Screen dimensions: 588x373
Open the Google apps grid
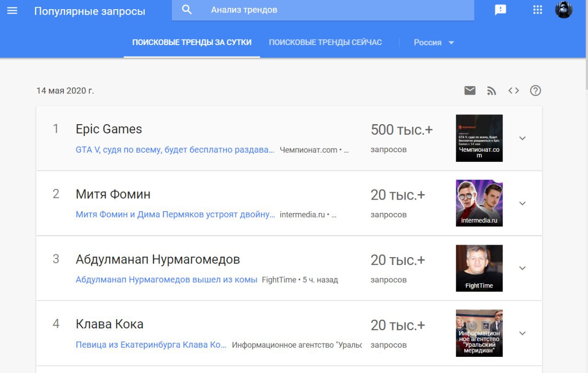coord(537,10)
